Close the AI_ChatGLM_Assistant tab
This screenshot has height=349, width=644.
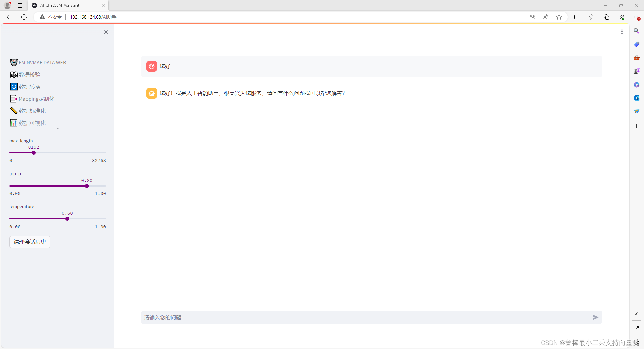coord(103,5)
